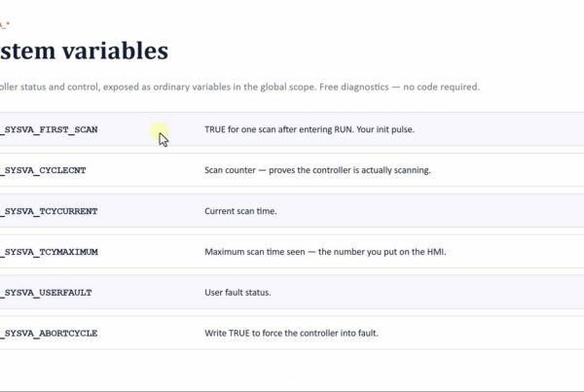Select the _SYSVA_CYCLECNT variable name
This screenshot has height=392, width=584.
(43, 170)
